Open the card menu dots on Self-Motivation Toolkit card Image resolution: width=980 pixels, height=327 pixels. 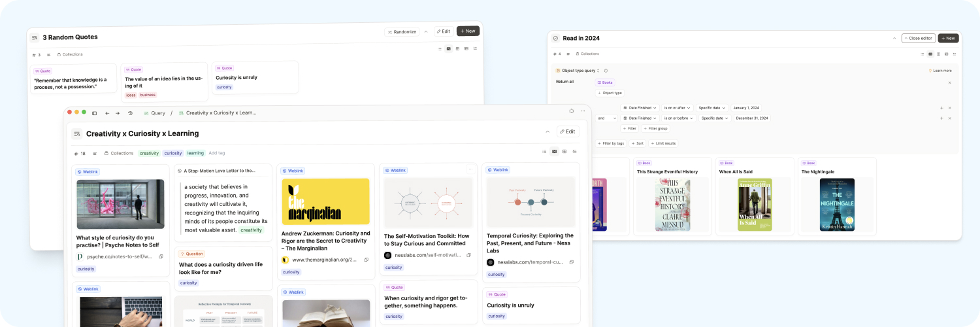469,169
